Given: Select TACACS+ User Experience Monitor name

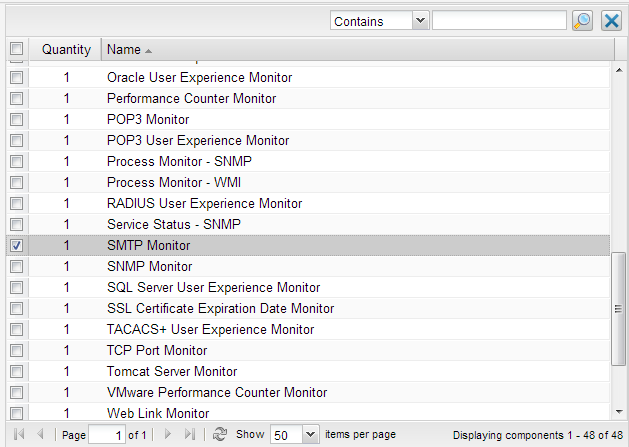Looking at the screenshot, I should (x=210, y=329).
